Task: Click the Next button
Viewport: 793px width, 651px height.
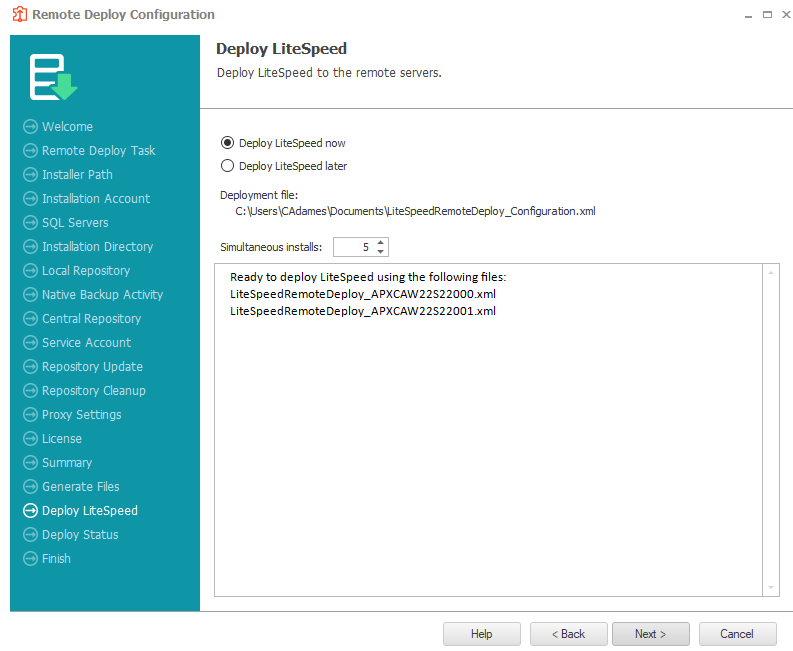Action: click(650, 634)
